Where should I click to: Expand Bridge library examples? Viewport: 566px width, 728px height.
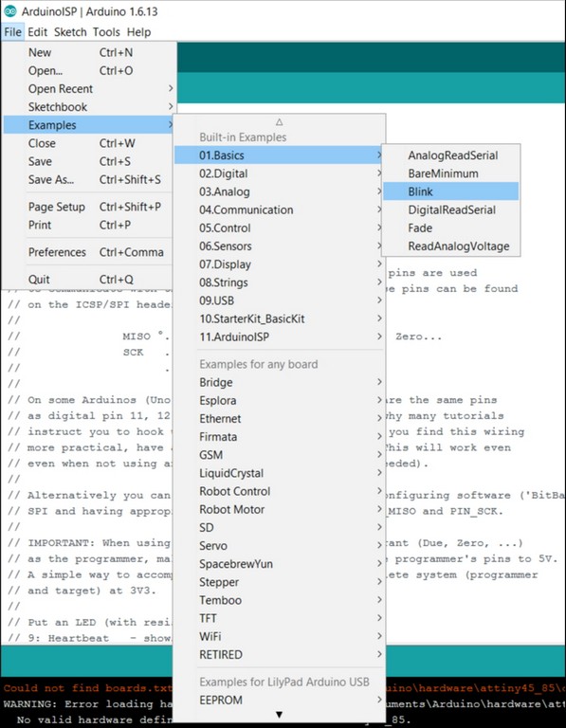(x=279, y=382)
